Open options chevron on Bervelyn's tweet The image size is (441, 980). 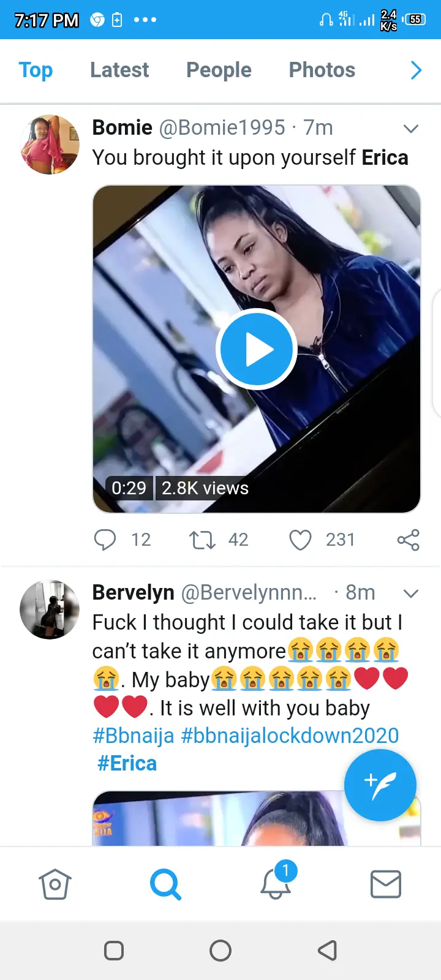point(411,593)
